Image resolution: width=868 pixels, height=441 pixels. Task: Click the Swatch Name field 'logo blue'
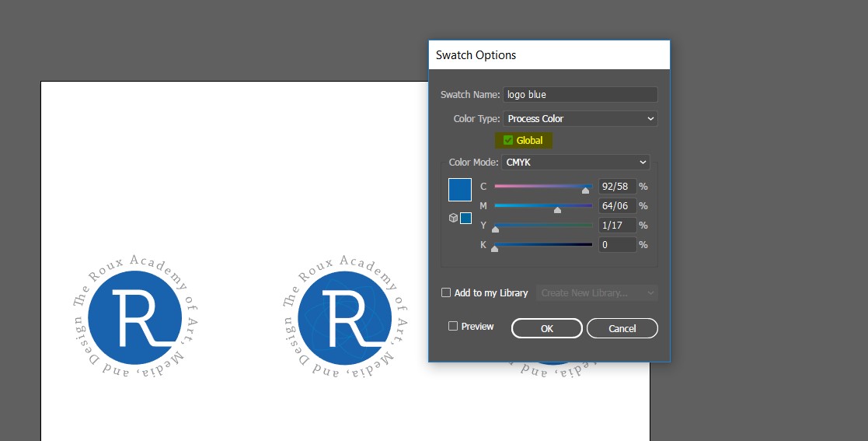(x=580, y=95)
